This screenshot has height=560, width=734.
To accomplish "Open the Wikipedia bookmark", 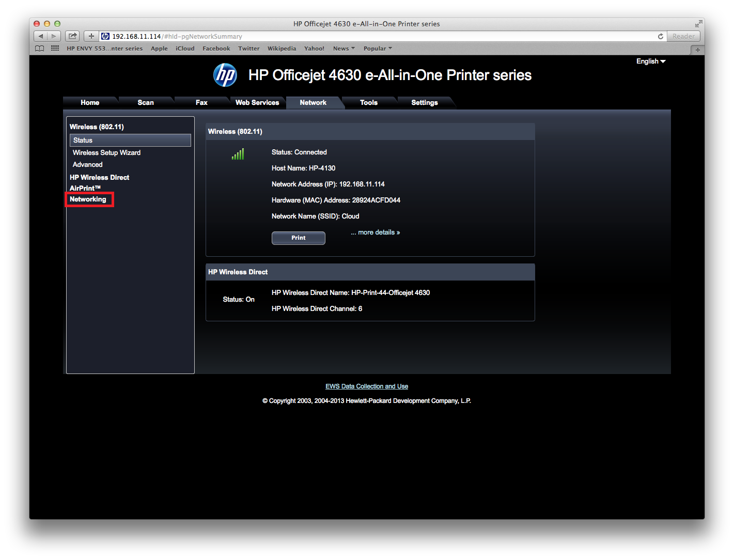I will [x=282, y=49].
